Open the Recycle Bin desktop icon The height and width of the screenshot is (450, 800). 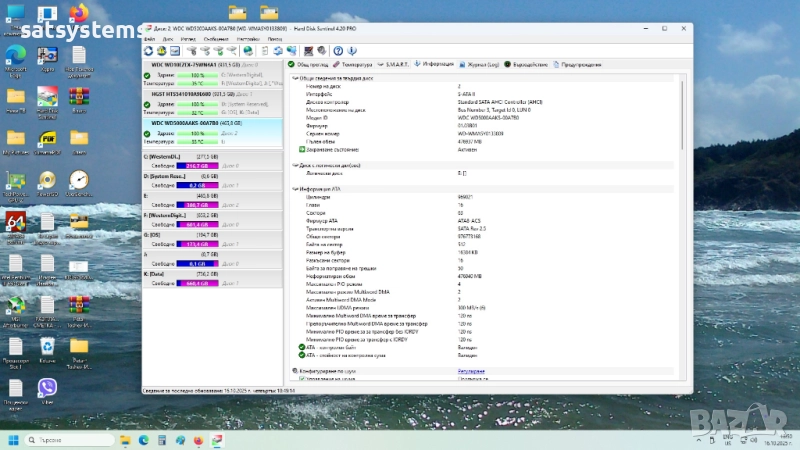pos(47,346)
